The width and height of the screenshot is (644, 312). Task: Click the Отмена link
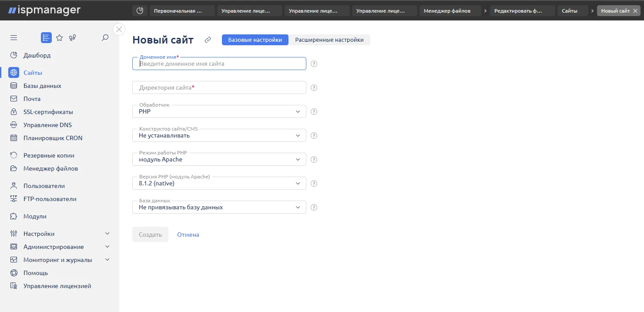click(x=188, y=235)
